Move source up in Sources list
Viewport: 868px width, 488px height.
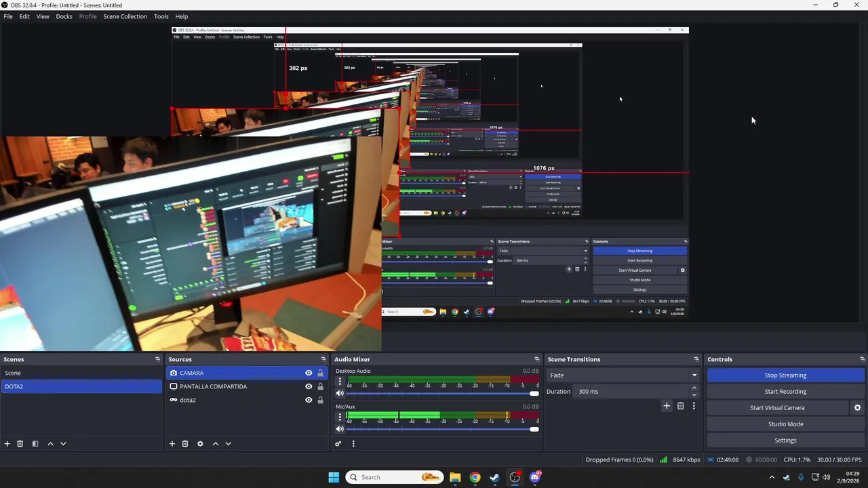coord(216,444)
